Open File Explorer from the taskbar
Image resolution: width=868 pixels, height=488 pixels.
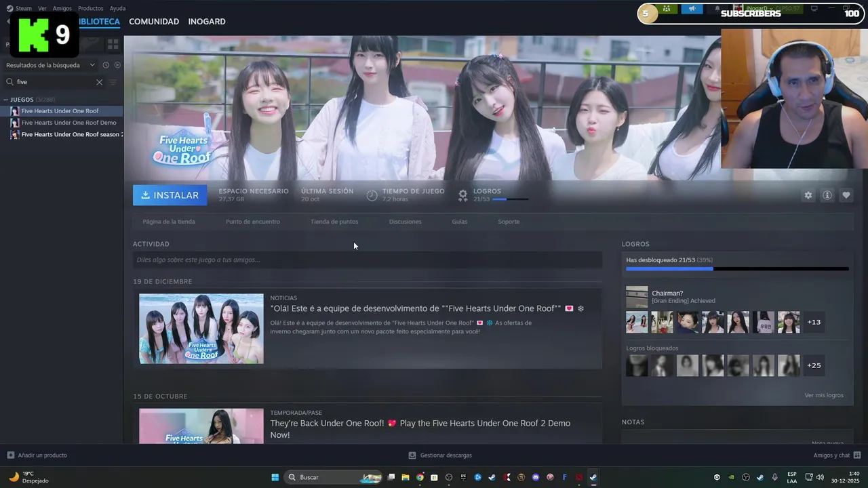pos(406,477)
